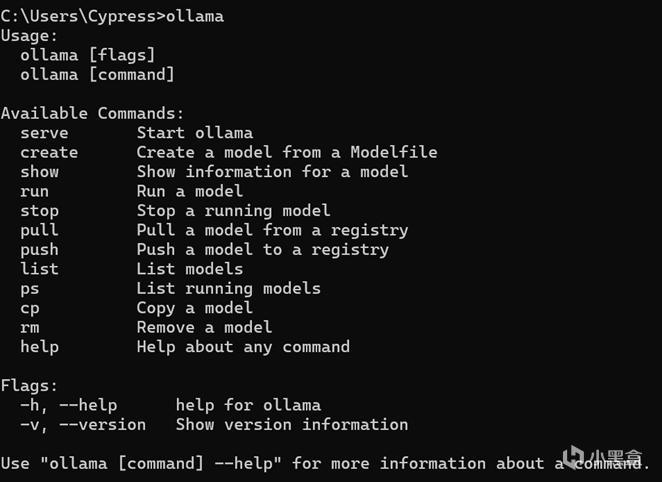Click the "ollama [command]" usage line
The height and width of the screenshot is (482, 662).
coord(97,75)
